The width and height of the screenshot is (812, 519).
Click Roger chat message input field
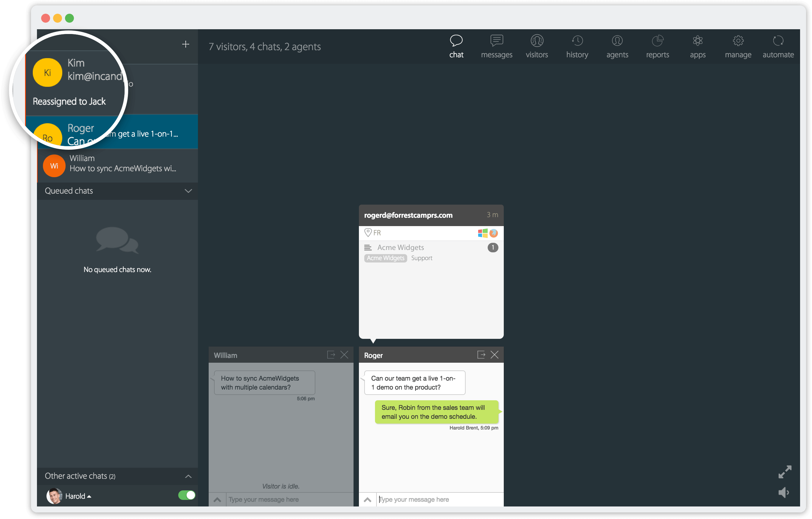[x=440, y=499]
